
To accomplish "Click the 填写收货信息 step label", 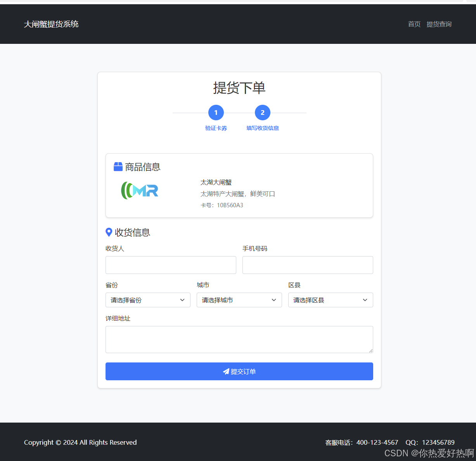I will click(263, 128).
